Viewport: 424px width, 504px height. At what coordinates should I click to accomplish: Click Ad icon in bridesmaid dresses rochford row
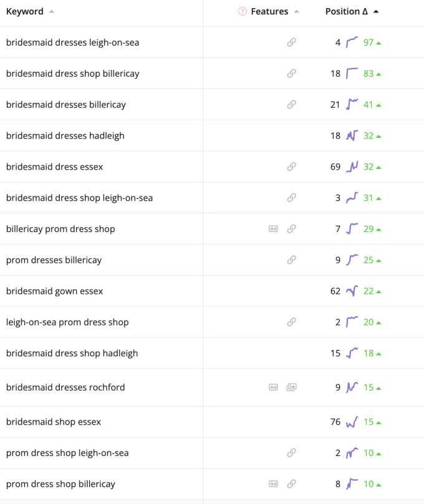[273, 387]
